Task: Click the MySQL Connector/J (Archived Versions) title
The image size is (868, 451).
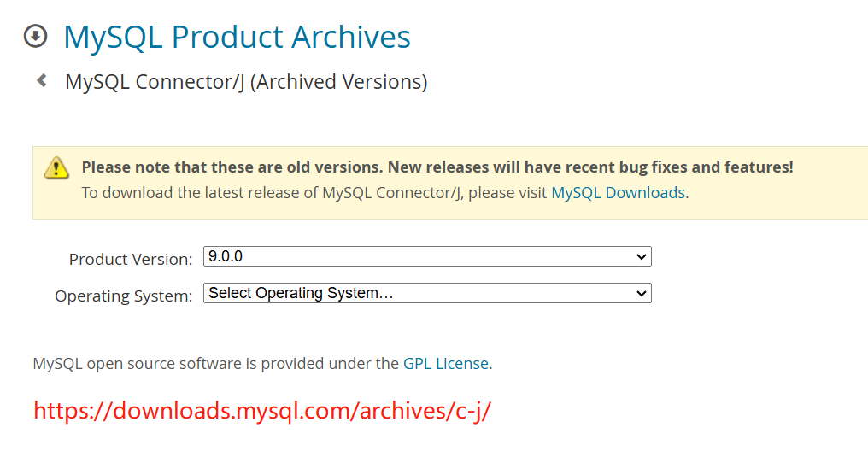Action: pyautogui.click(x=246, y=82)
